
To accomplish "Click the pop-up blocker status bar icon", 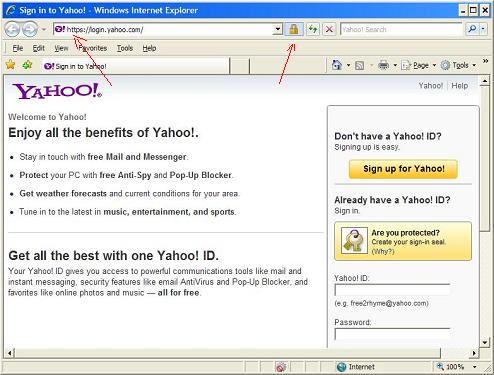I will 281,367.
